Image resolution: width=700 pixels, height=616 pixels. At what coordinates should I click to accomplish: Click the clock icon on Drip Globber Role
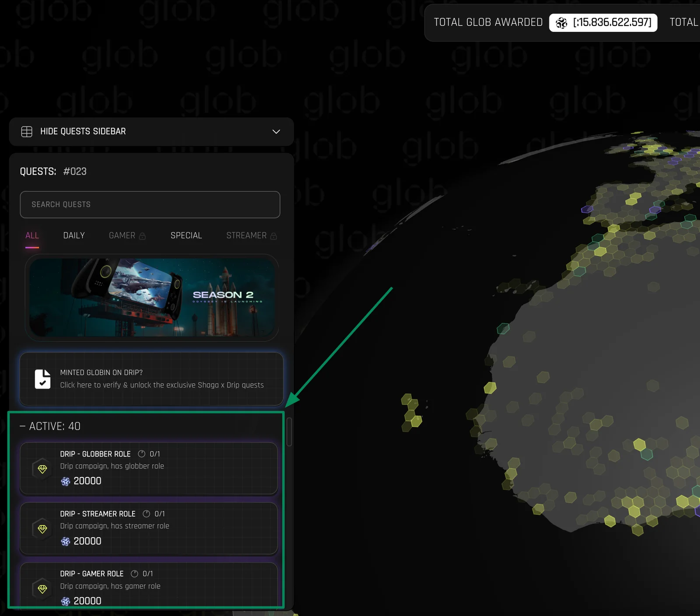141,454
